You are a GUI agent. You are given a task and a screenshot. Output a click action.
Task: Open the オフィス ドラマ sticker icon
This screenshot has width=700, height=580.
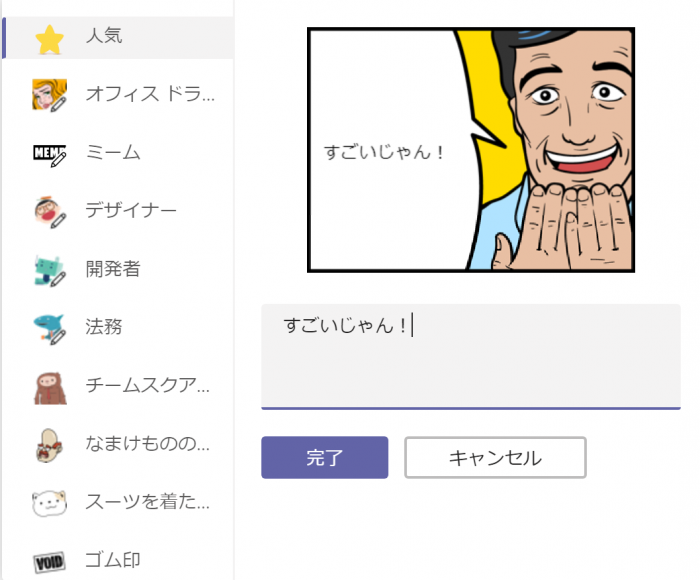(50, 95)
